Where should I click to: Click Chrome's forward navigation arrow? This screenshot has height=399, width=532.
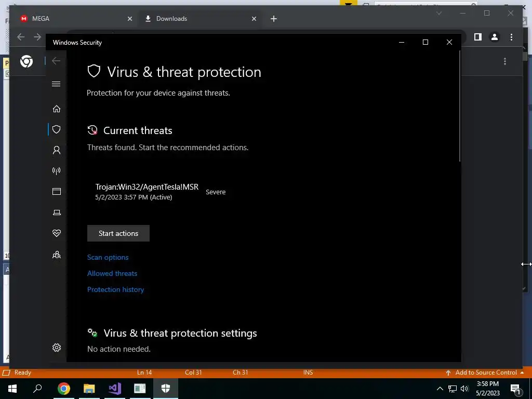(37, 37)
